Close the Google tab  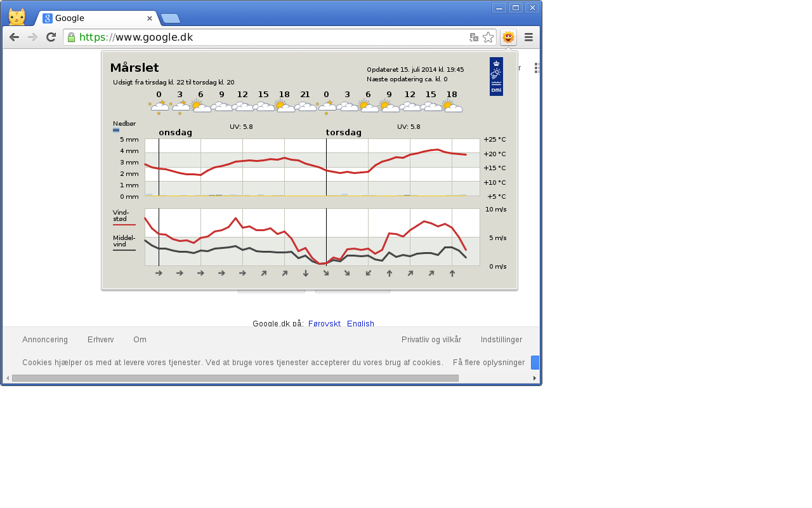[150, 18]
